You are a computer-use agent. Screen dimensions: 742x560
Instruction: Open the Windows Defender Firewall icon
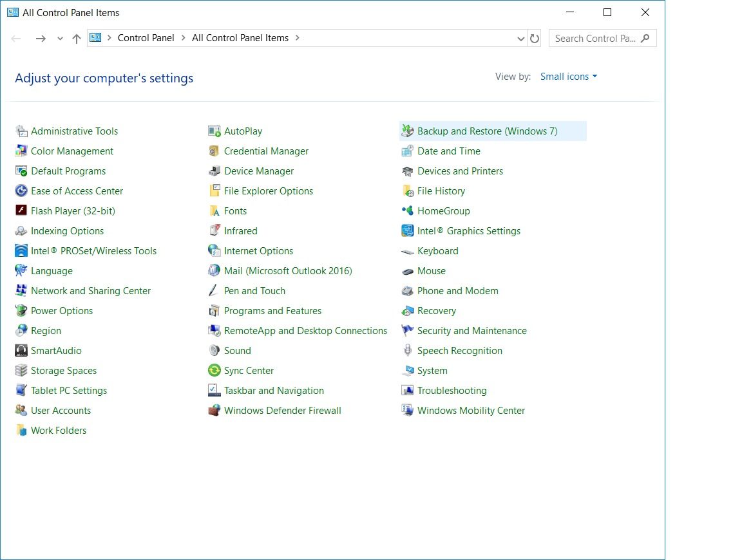214,410
